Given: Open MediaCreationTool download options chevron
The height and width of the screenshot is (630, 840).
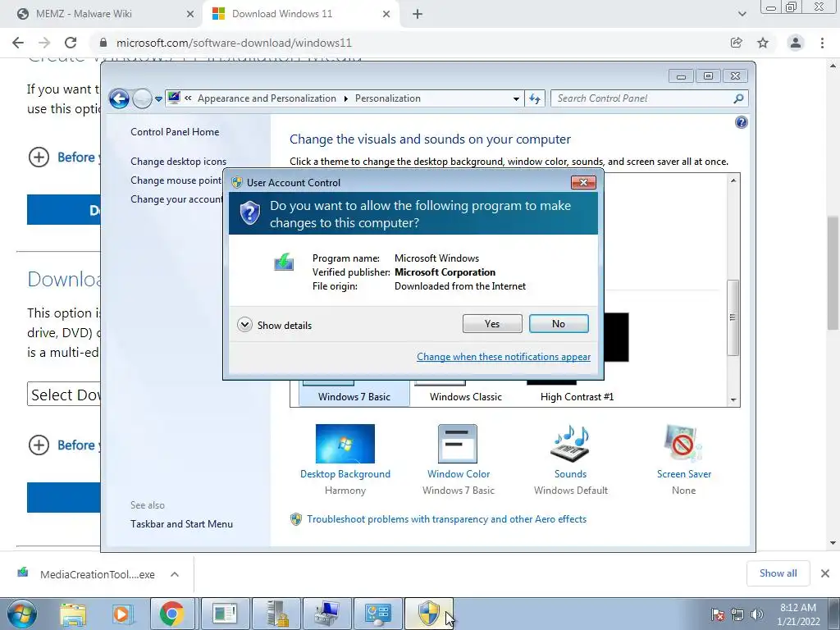Looking at the screenshot, I should (x=175, y=574).
